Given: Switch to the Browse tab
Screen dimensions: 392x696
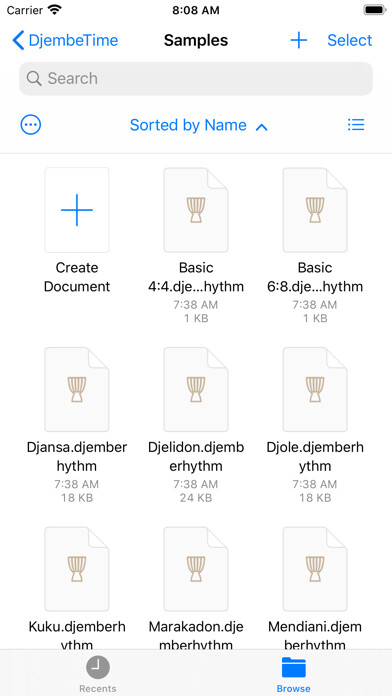Looking at the screenshot, I should pos(293,674).
